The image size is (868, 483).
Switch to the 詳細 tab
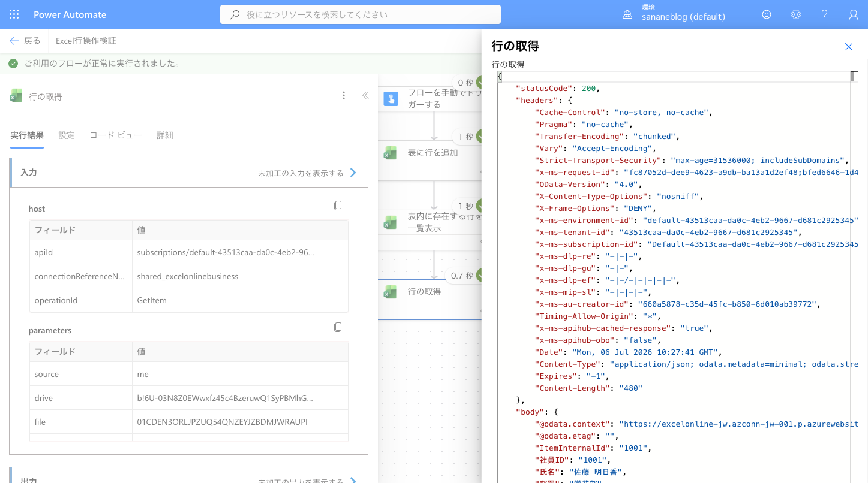pyautogui.click(x=165, y=135)
